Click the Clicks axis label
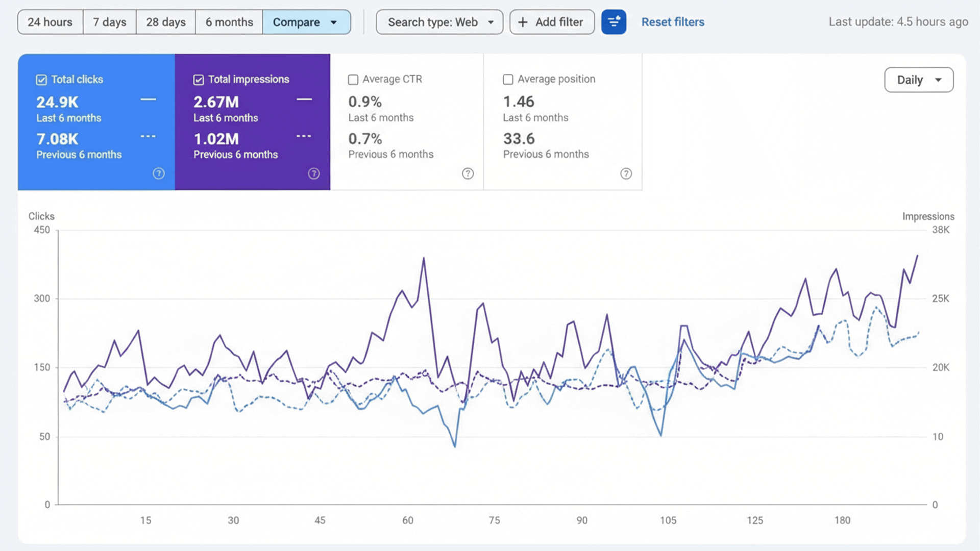 click(41, 216)
